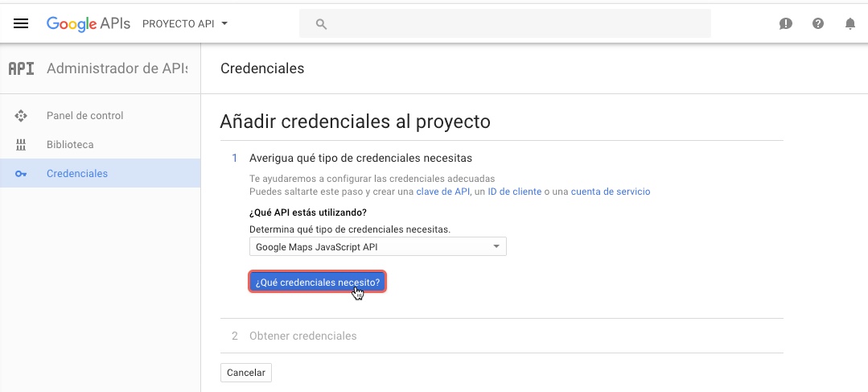Follow the clave de API link
This screenshot has width=868, height=392.
click(x=443, y=192)
